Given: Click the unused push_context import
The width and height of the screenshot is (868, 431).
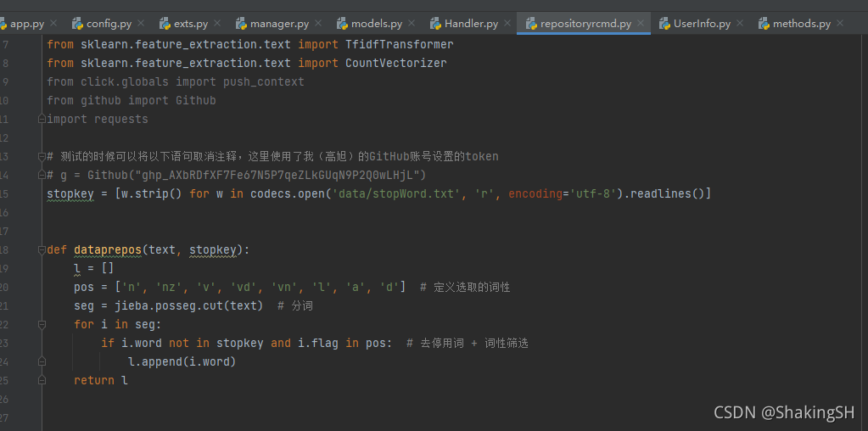Looking at the screenshot, I should 264,82.
